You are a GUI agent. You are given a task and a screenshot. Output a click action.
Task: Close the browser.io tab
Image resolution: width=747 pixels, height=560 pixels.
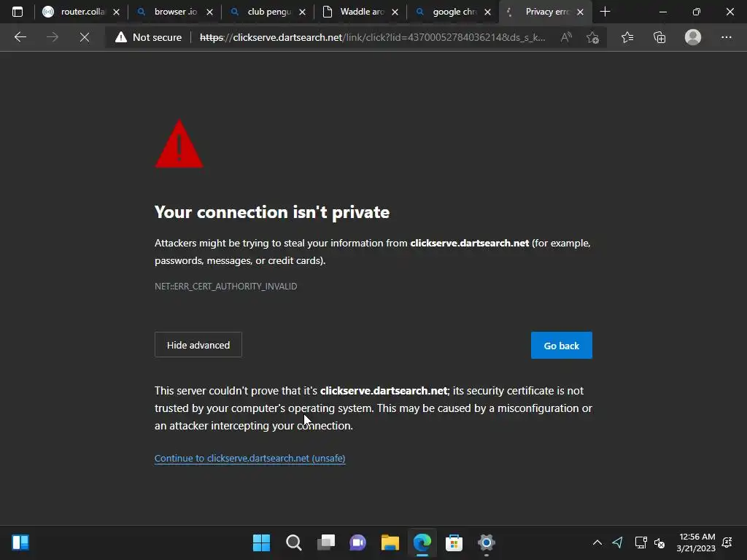(209, 12)
